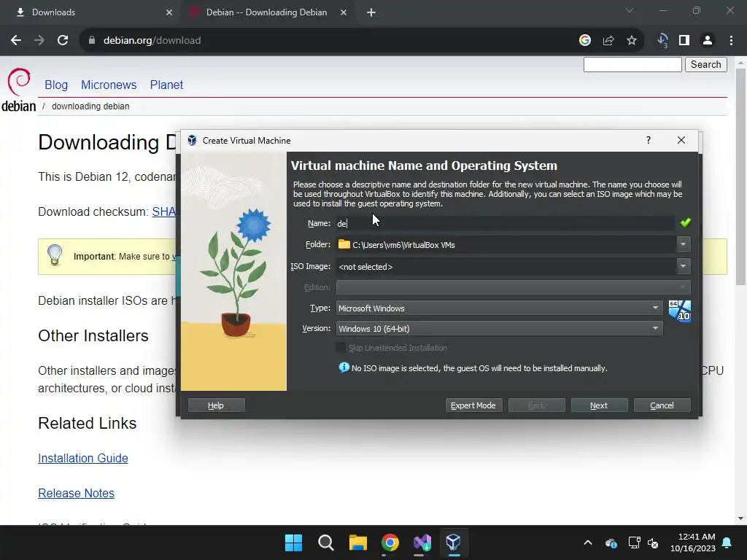Click the Name input field

click(x=505, y=223)
